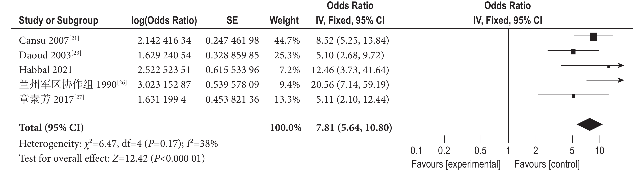Click the arrow line for 兰州军区协作组 1990
The width and height of the screenshot is (644, 171).
pyautogui.click(x=605, y=80)
